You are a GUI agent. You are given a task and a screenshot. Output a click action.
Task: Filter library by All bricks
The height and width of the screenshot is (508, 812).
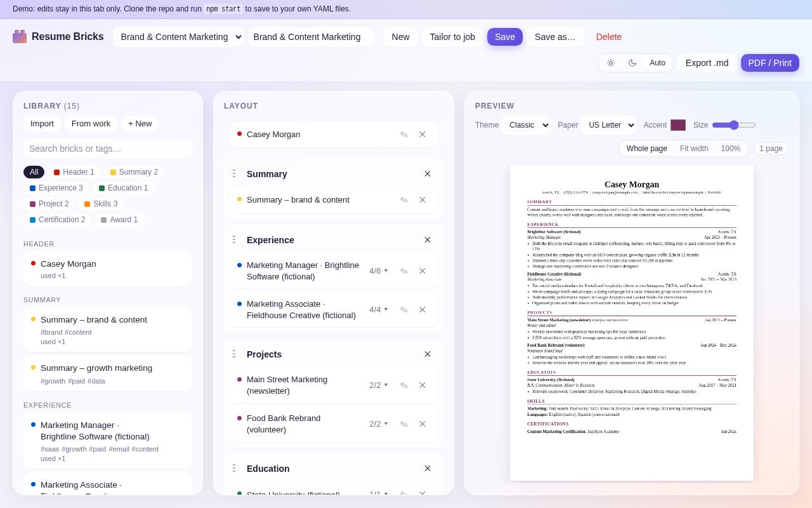pos(34,172)
